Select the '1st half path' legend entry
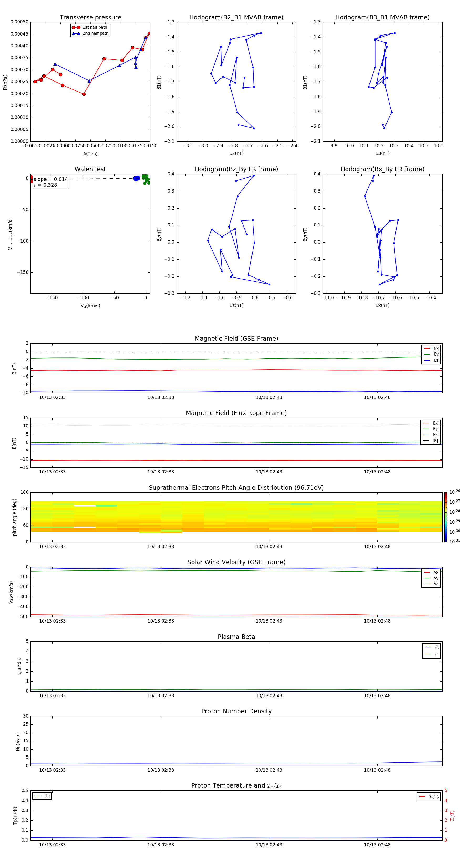The image size is (473, 868). 90,27
